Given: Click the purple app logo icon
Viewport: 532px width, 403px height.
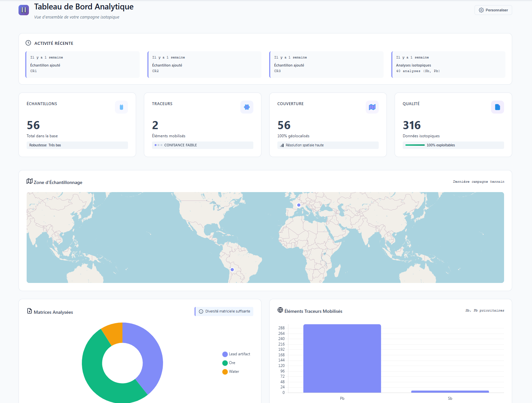Looking at the screenshot, I should 24,10.
